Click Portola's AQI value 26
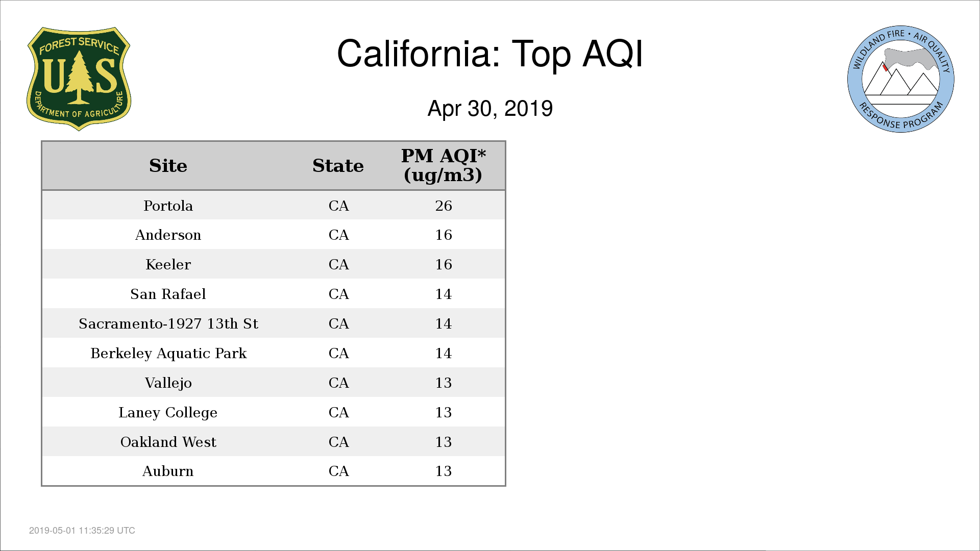Image resolution: width=980 pixels, height=551 pixels. tap(444, 206)
